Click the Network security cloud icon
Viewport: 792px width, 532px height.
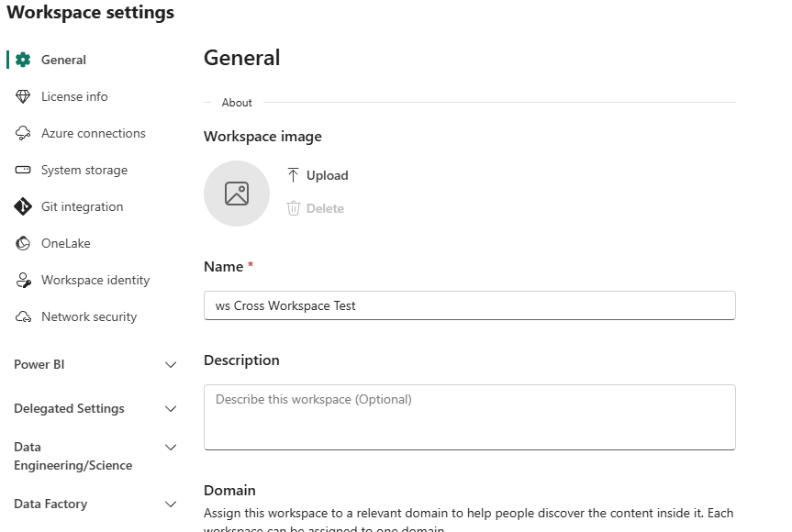[x=23, y=317]
